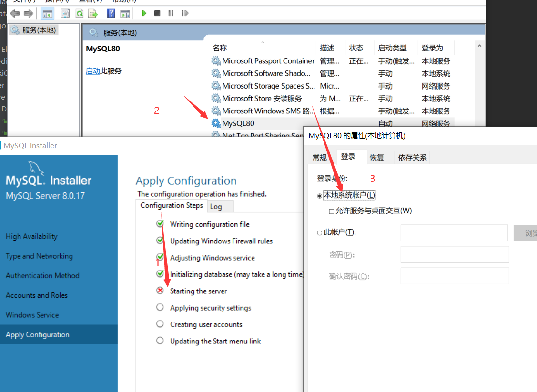Click the 此帐户 account name field
Image resolution: width=537 pixels, height=392 pixels.
(x=454, y=233)
